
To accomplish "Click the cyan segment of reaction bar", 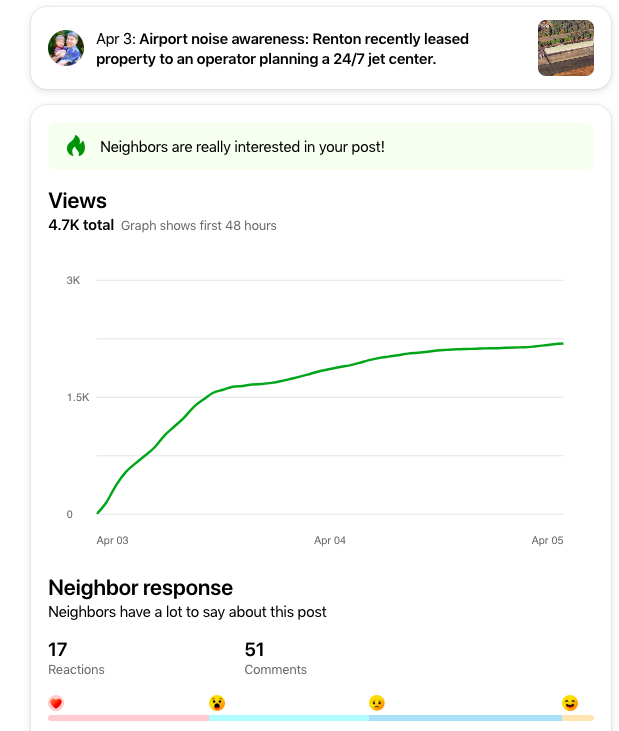I will click(x=289, y=717).
